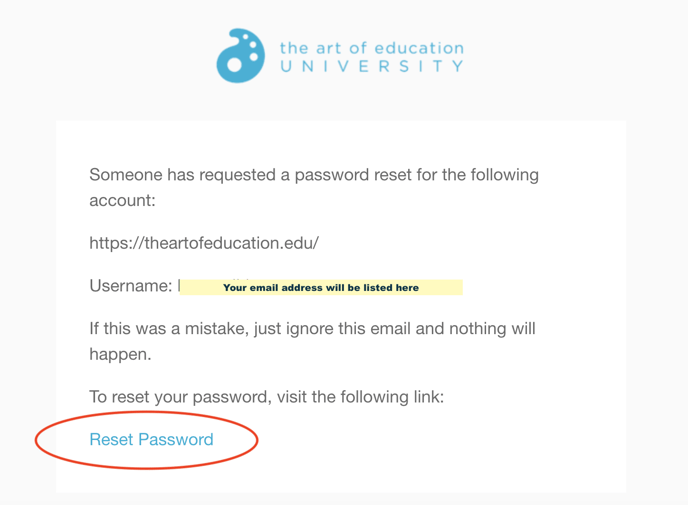Click "the art of education" logo text
Screen dimensions: 688x505
tap(372, 48)
